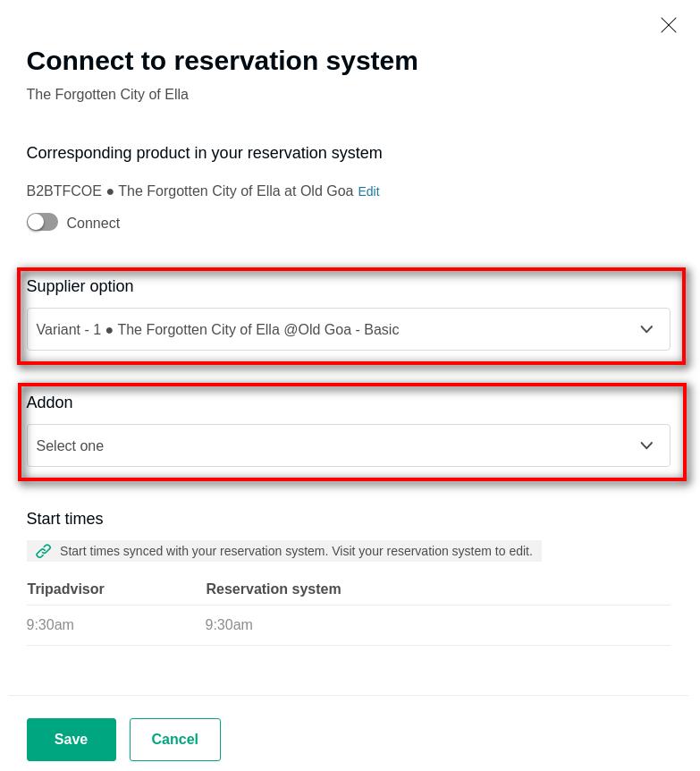Open the Supplier option dropdown field
Image resolution: width=700 pixels, height=771 pixels.
(331, 329)
